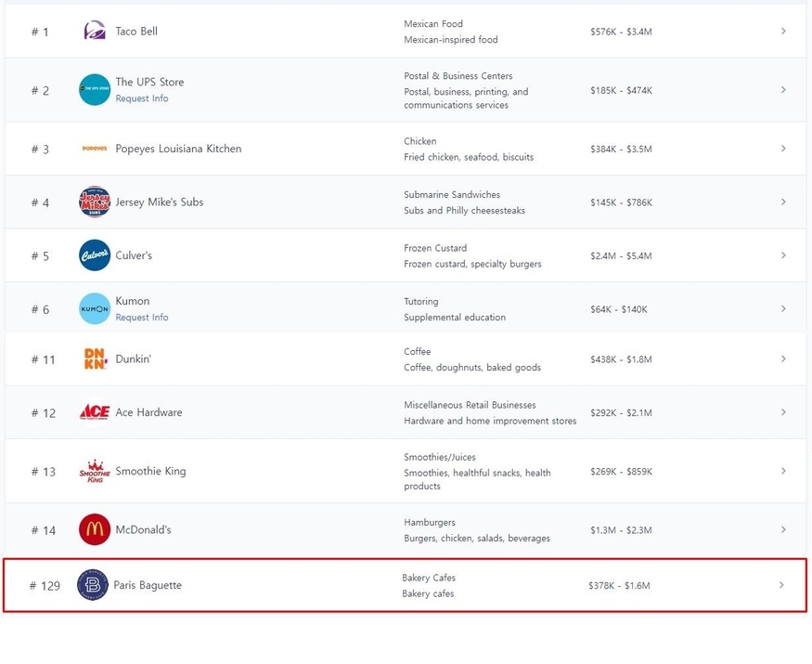The image size is (812, 664).
Task: Click the Ace Hardware logo
Action: pyautogui.click(x=95, y=412)
